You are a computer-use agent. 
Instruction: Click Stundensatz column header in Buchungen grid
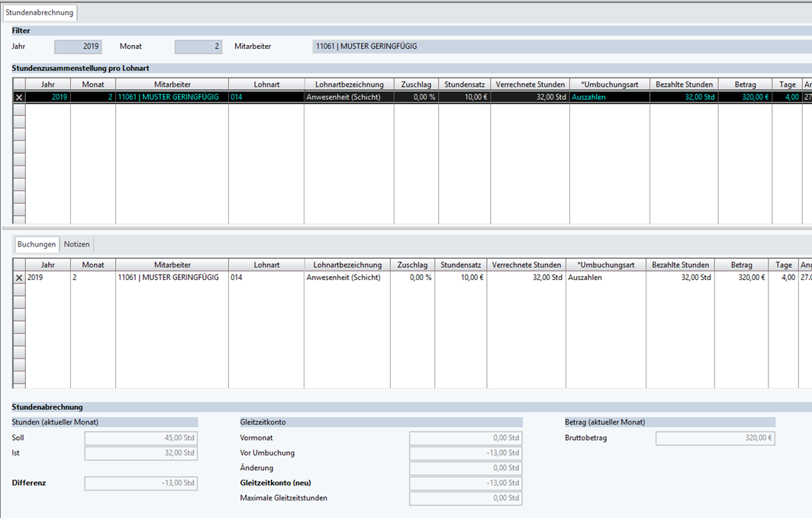pos(461,265)
